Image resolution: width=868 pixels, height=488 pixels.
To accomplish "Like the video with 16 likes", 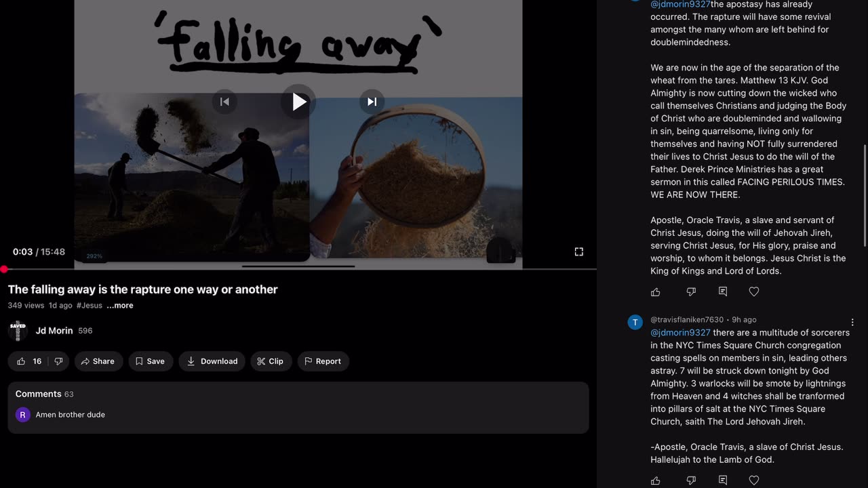I will click(29, 361).
